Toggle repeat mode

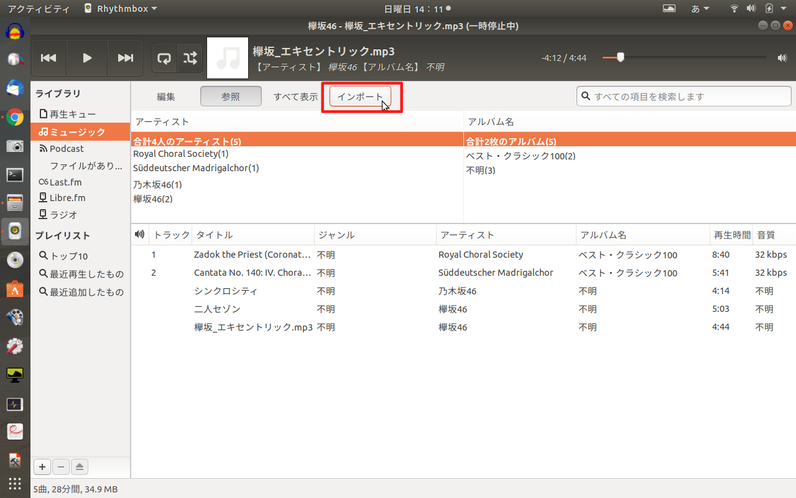tap(164, 58)
